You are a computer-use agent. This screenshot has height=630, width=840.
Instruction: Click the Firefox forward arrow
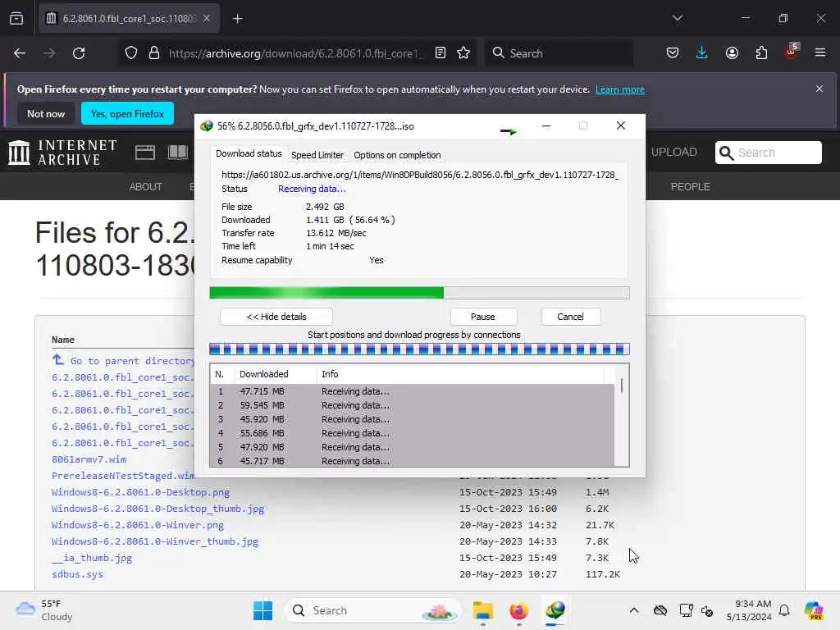pos(49,53)
